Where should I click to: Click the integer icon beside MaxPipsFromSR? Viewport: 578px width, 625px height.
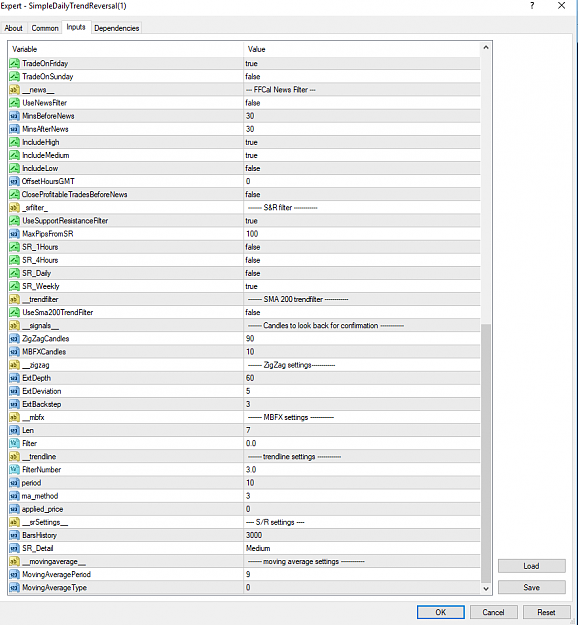[14, 234]
